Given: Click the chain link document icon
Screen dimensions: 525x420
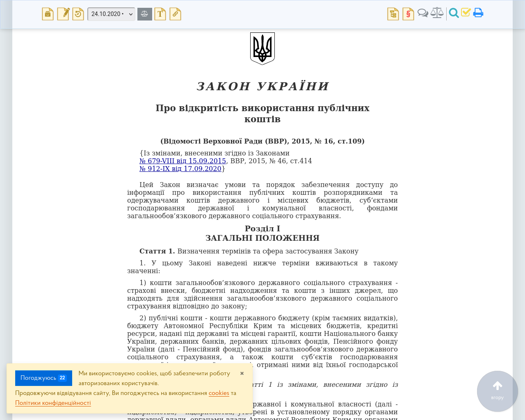Looking at the screenshot, I should (x=175, y=14).
